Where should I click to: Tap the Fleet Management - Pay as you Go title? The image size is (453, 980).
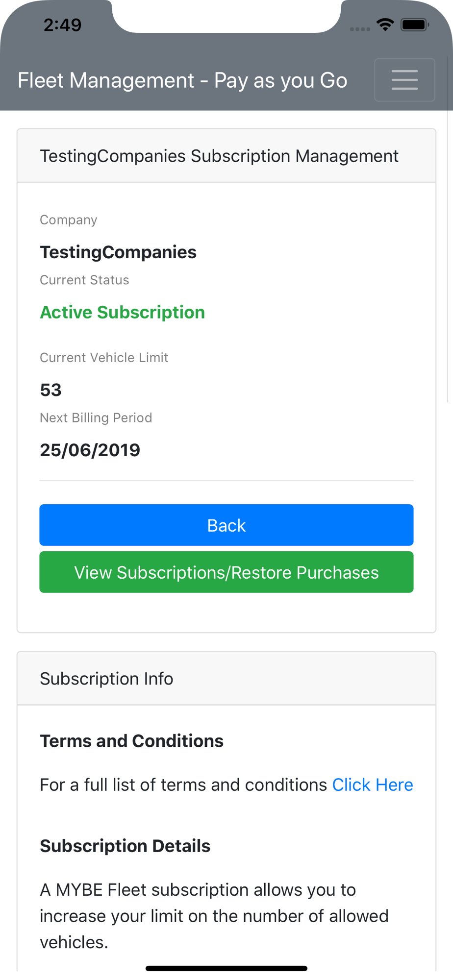click(182, 80)
